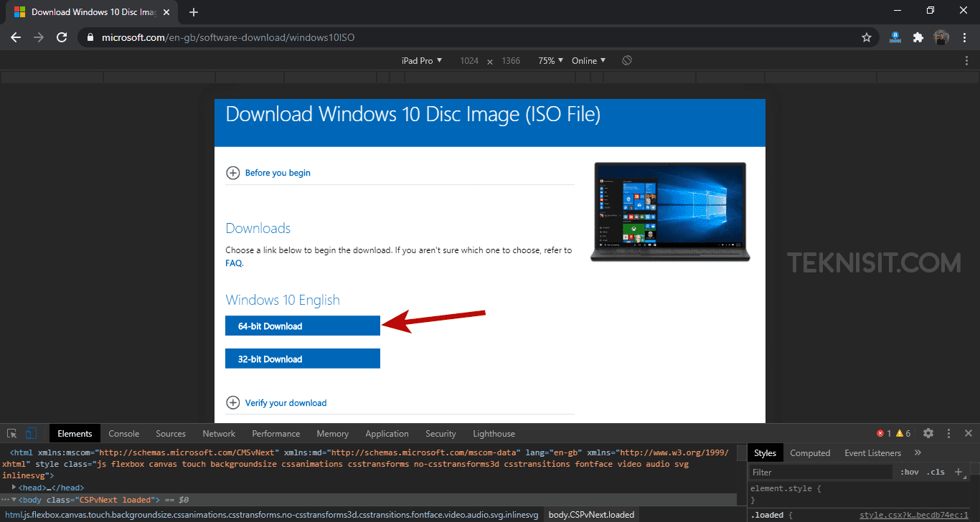This screenshot has height=522, width=980.
Task: Toggle the device toolbar in DevTools
Action: (31, 433)
